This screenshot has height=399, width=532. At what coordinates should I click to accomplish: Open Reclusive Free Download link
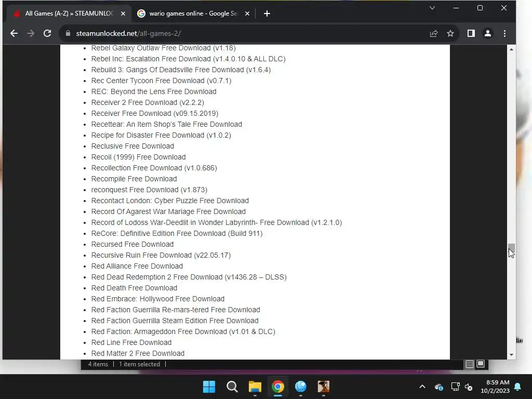point(132,146)
